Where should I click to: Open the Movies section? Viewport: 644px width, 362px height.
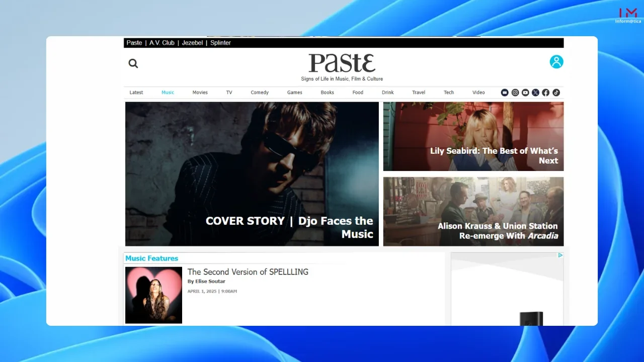pyautogui.click(x=200, y=93)
